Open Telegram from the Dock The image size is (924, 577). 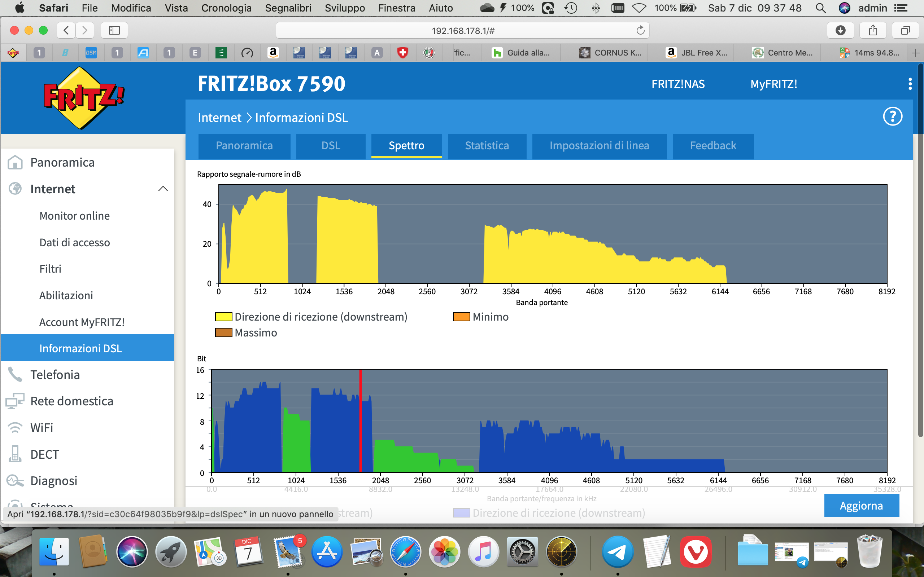tap(618, 552)
